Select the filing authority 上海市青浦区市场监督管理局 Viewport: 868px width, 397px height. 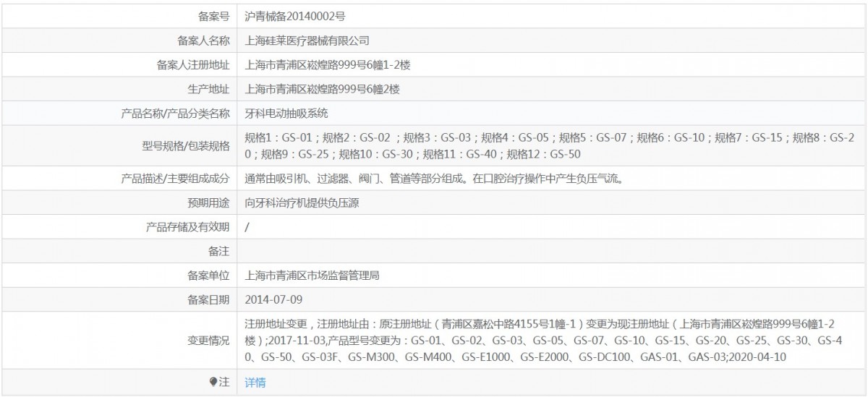[312, 275]
